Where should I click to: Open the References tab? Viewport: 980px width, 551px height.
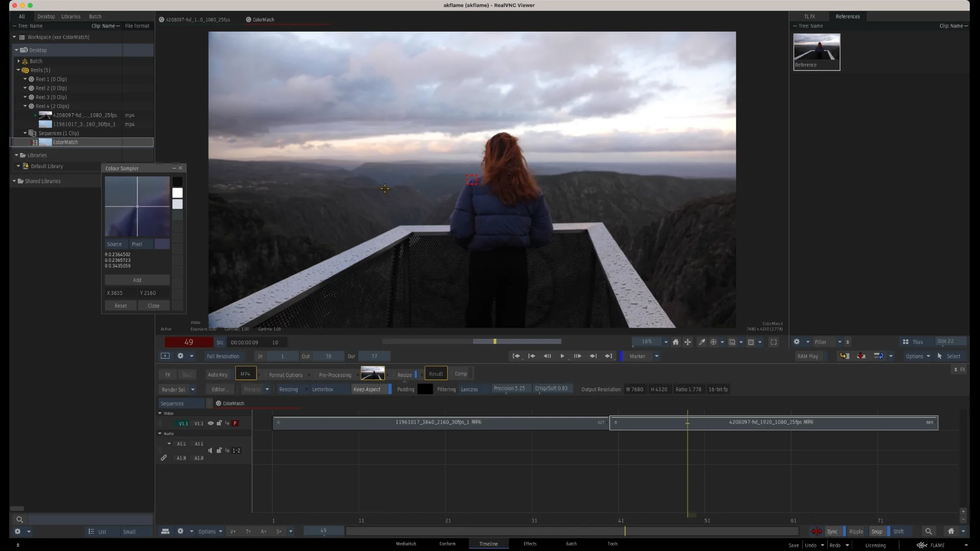[x=847, y=16]
